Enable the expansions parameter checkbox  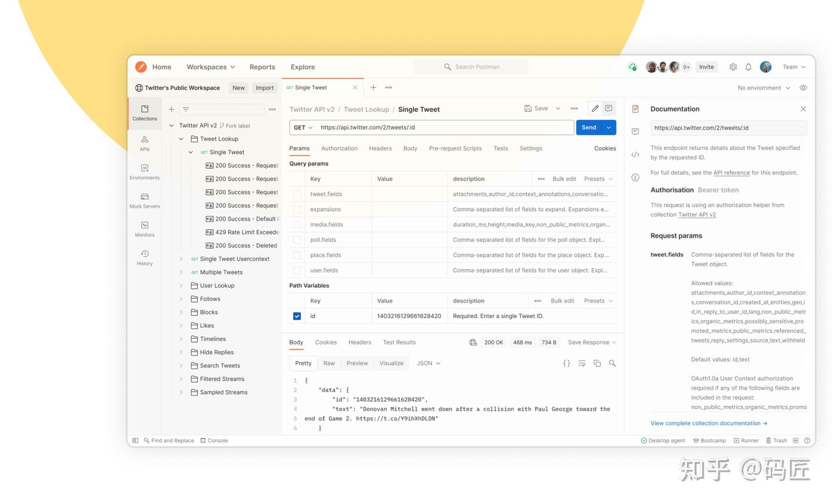[297, 210]
